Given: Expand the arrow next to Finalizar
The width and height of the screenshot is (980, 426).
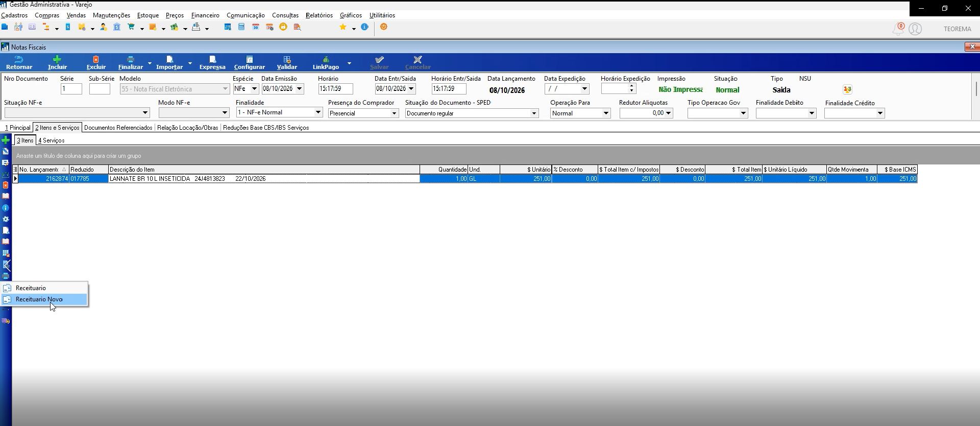Looking at the screenshot, I should pyautogui.click(x=150, y=63).
